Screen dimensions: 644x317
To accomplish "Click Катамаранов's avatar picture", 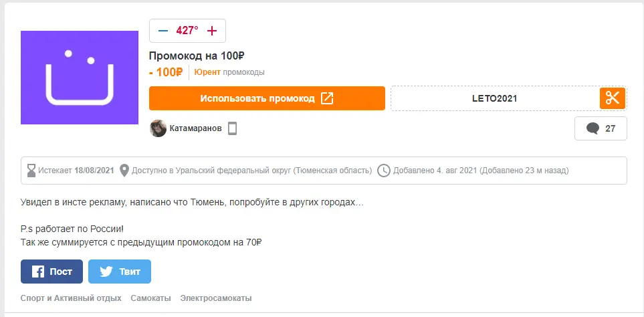I will click(x=158, y=128).
